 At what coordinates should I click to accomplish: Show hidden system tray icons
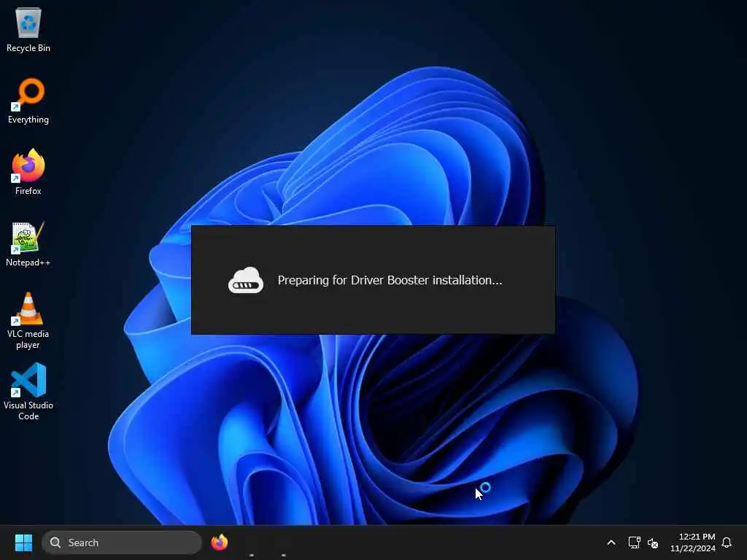tap(611, 542)
